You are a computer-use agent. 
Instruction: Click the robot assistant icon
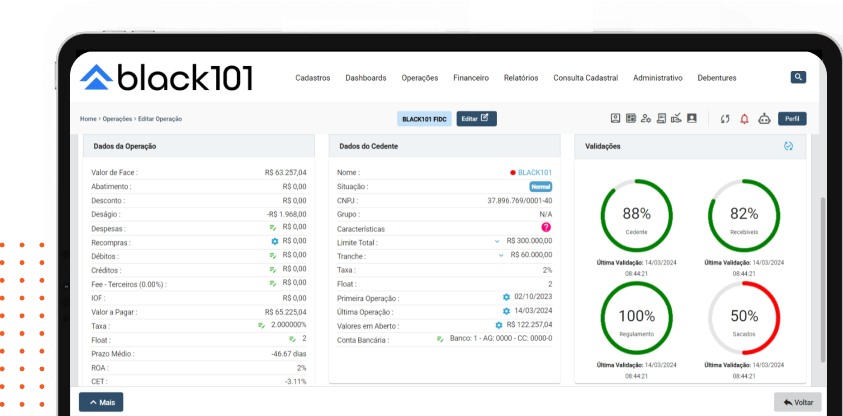[x=765, y=119]
